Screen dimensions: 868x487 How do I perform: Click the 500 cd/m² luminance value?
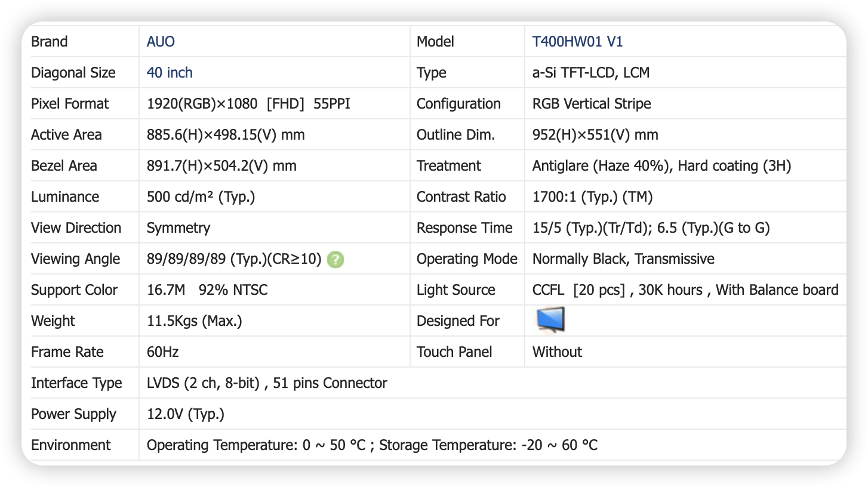click(x=201, y=197)
